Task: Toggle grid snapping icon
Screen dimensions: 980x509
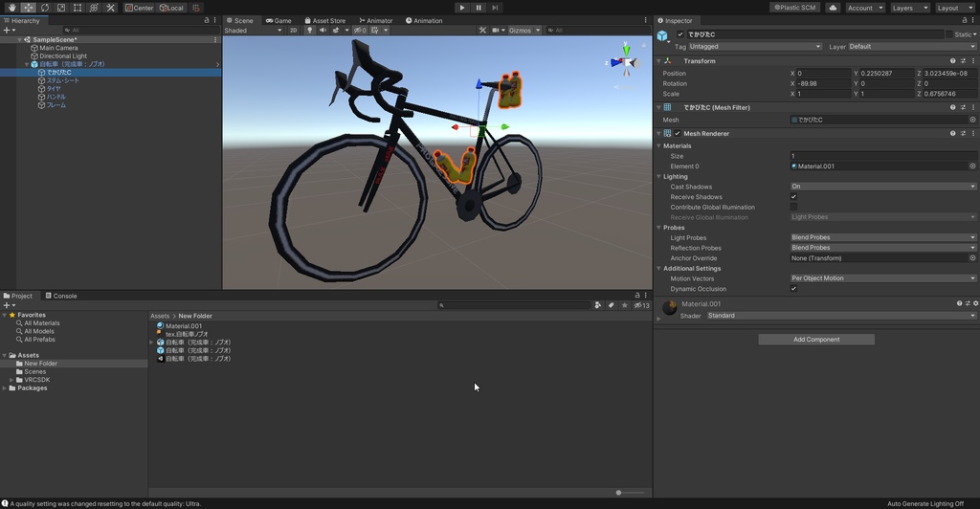Action: [x=195, y=8]
